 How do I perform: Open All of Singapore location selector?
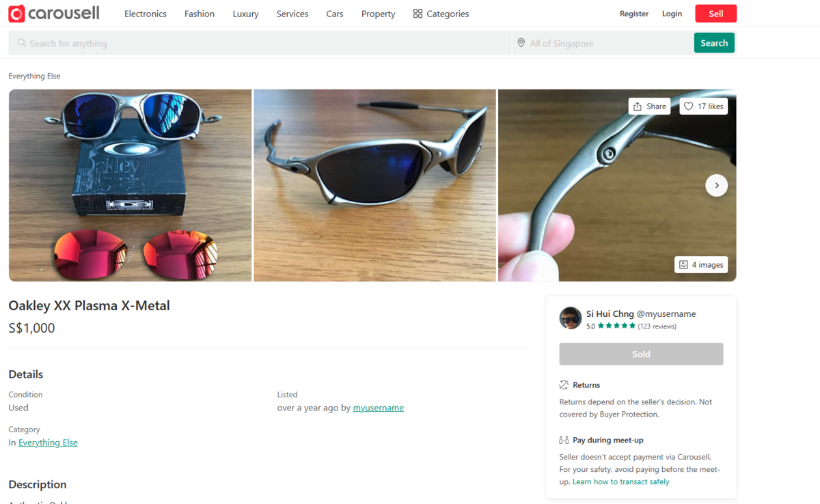tap(601, 43)
